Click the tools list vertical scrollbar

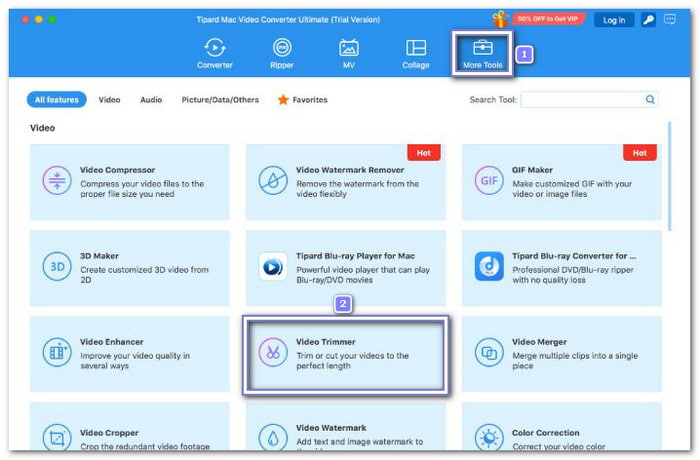670,176
